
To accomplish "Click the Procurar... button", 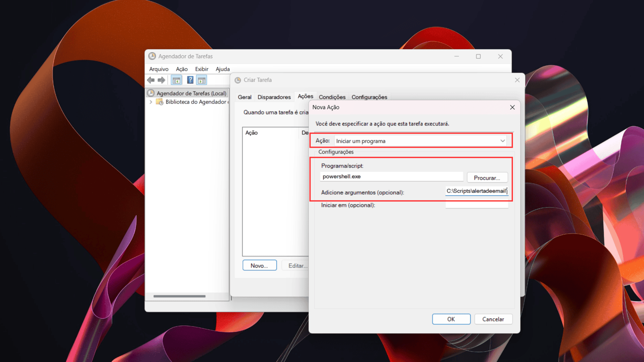I will pos(487,178).
